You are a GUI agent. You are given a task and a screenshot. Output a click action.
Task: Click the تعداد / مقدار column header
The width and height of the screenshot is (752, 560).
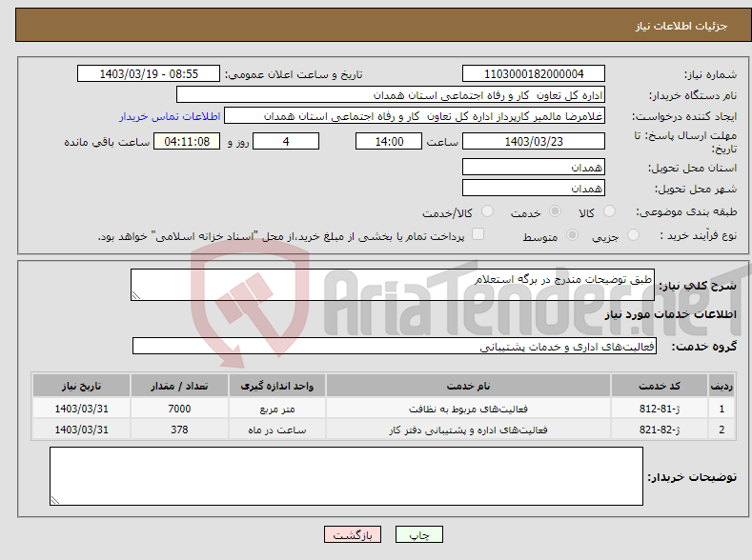(179, 386)
